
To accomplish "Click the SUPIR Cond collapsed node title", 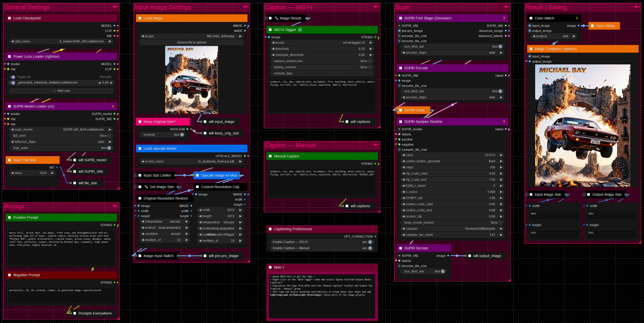I will [414, 110].
